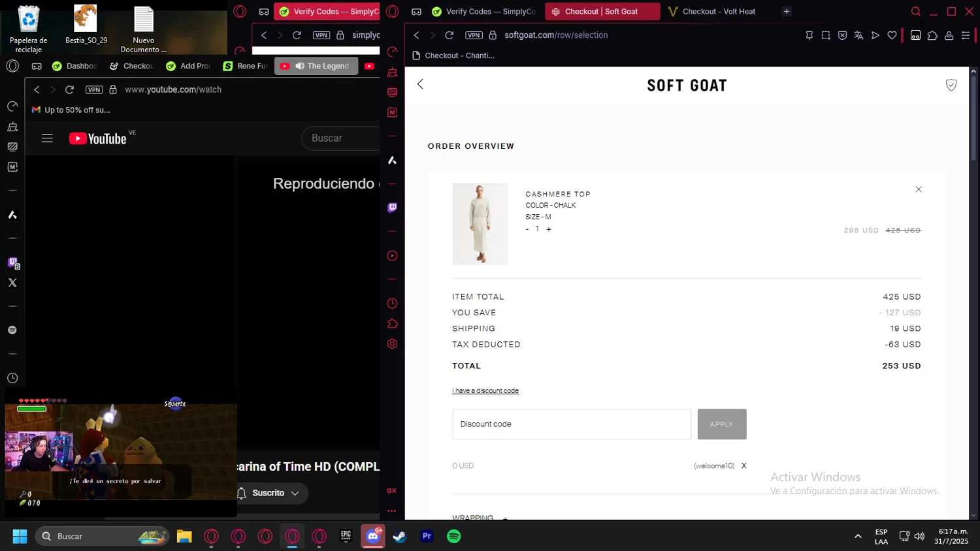Bookmark page with the heart icon
The width and height of the screenshot is (980, 551).
[x=892, y=35]
